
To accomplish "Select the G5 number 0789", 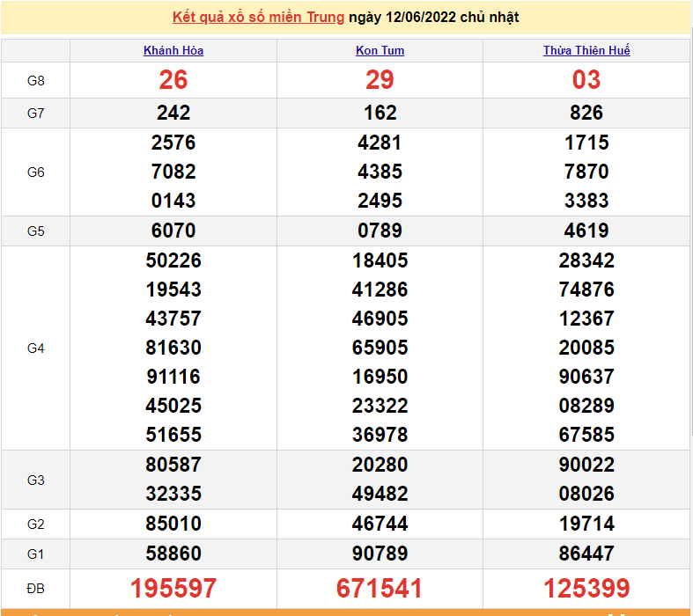I will [380, 231].
